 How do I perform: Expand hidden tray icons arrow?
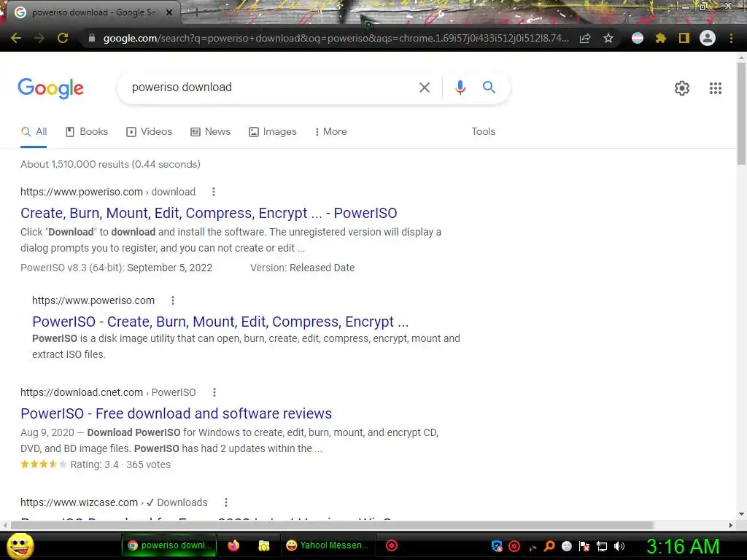pos(532,548)
